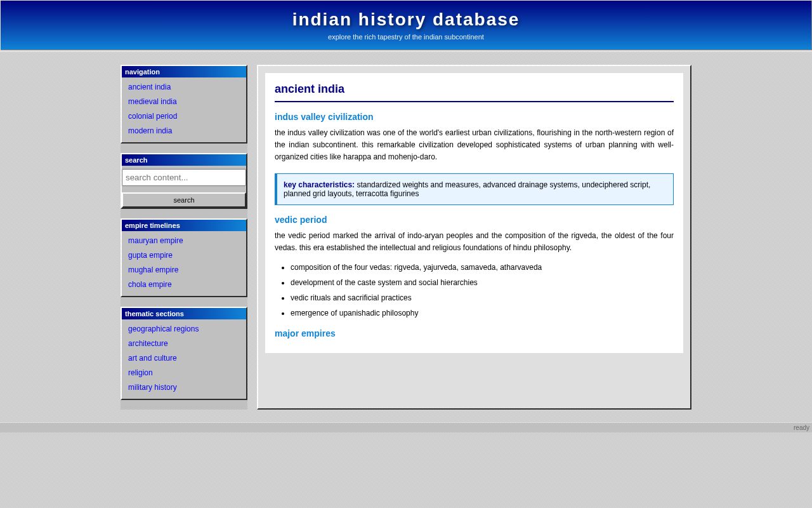Image resolution: width=812 pixels, height=508 pixels.
Task: Open the colonial period link
Action: [x=152, y=116]
